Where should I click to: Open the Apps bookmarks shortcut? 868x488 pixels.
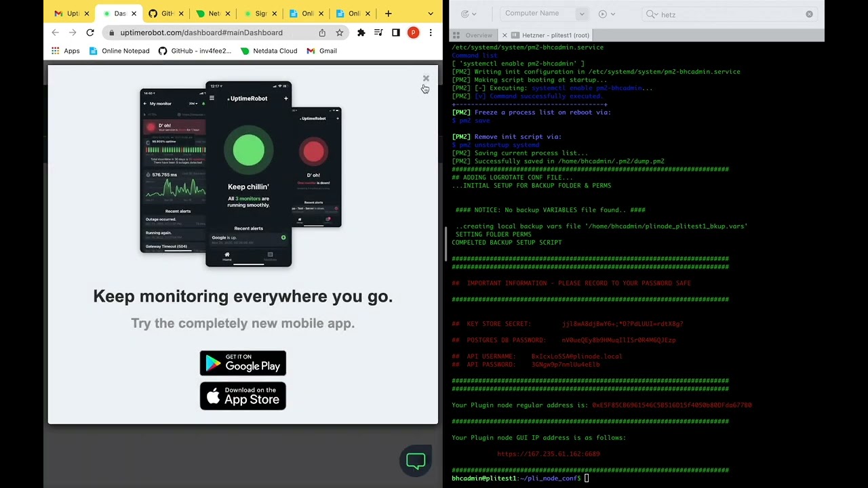(x=66, y=51)
